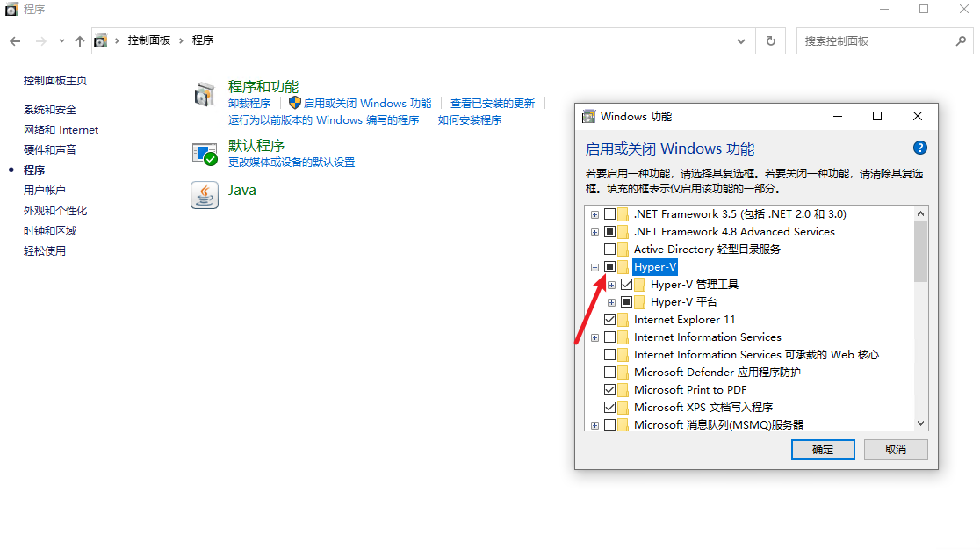Click the 搜索控制面板 search field
The image size is (980, 550).
click(x=874, y=41)
